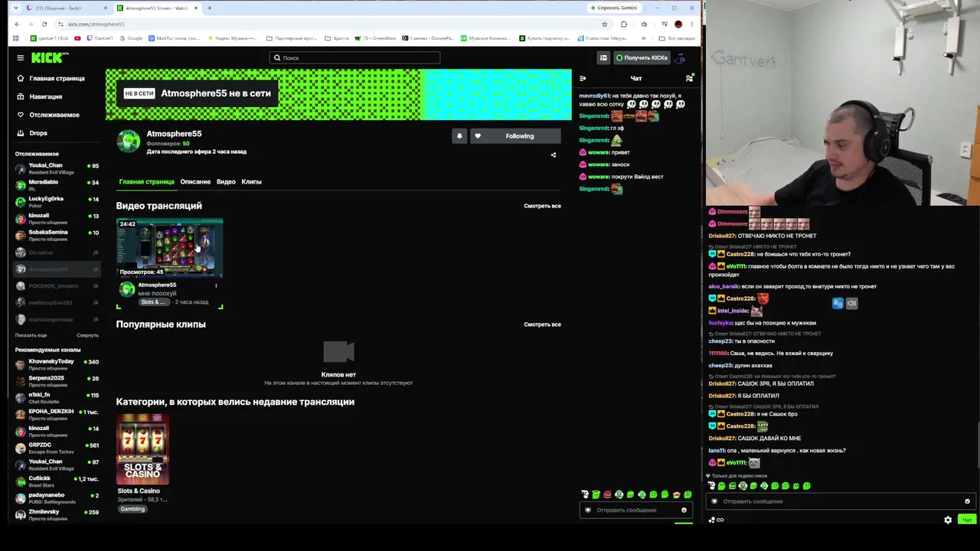
Task: Click the share icon under Following
Action: click(x=554, y=155)
